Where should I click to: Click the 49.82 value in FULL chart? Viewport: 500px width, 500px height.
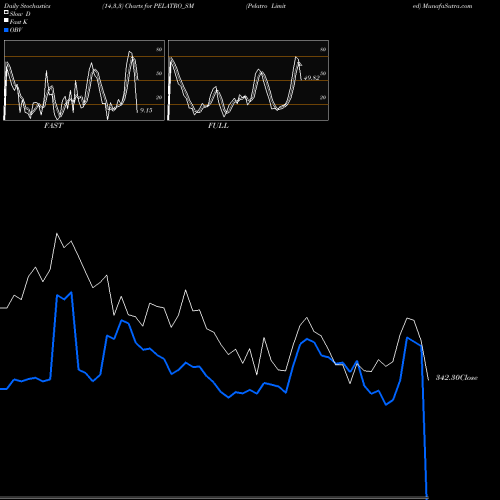pyautogui.click(x=312, y=78)
